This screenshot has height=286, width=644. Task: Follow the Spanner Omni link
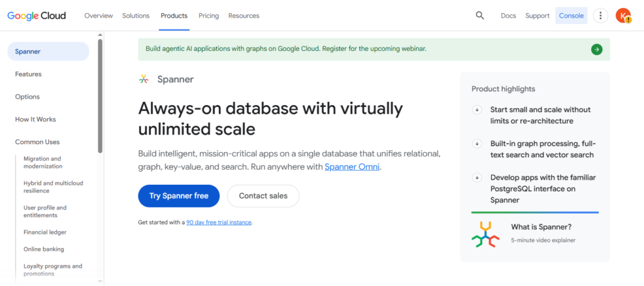(x=352, y=167)
